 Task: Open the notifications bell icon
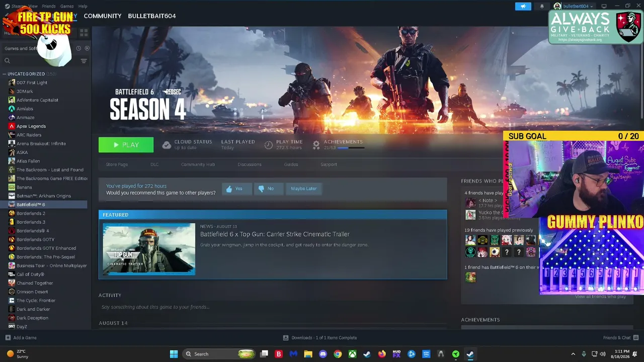542,6
